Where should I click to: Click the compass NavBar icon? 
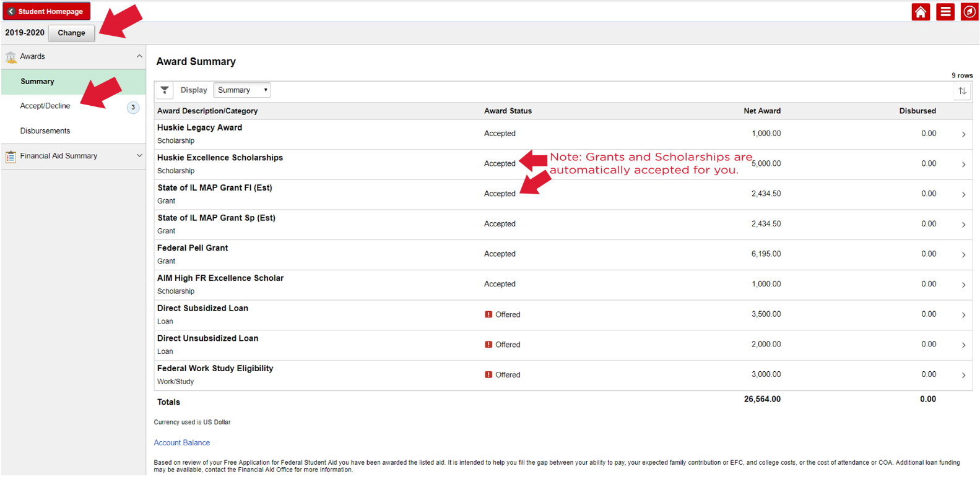tap(969, 12)
